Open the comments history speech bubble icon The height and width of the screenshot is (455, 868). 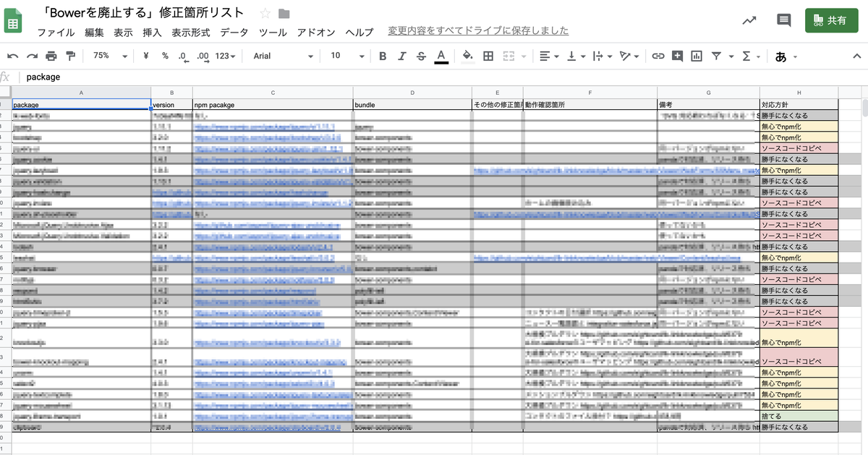(784, 20)
